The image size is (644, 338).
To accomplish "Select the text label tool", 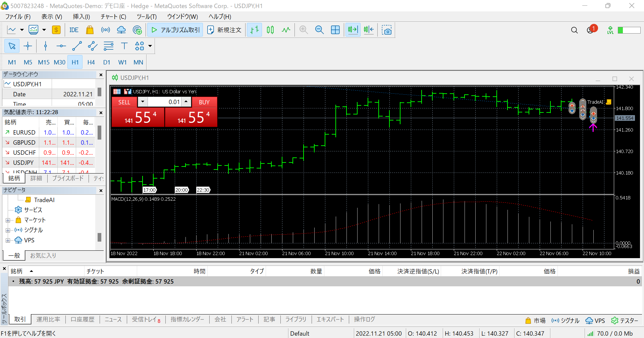I will (124, 46).
